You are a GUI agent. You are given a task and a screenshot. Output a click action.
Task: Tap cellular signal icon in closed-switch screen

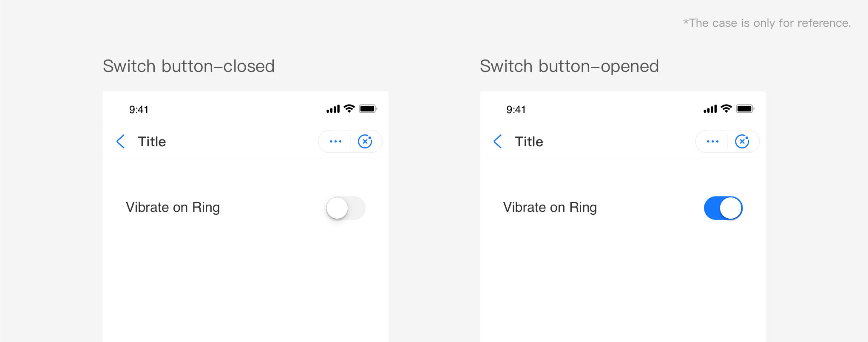tap(333, 109)
